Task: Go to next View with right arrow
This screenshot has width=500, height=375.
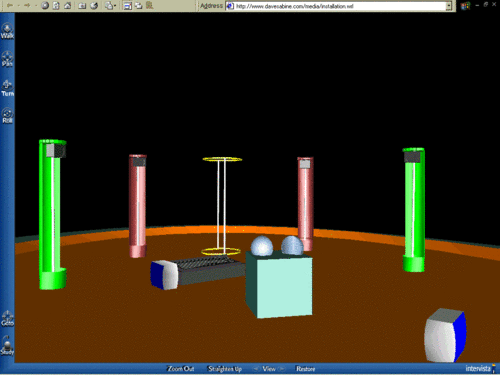Action: click(282, 369)
